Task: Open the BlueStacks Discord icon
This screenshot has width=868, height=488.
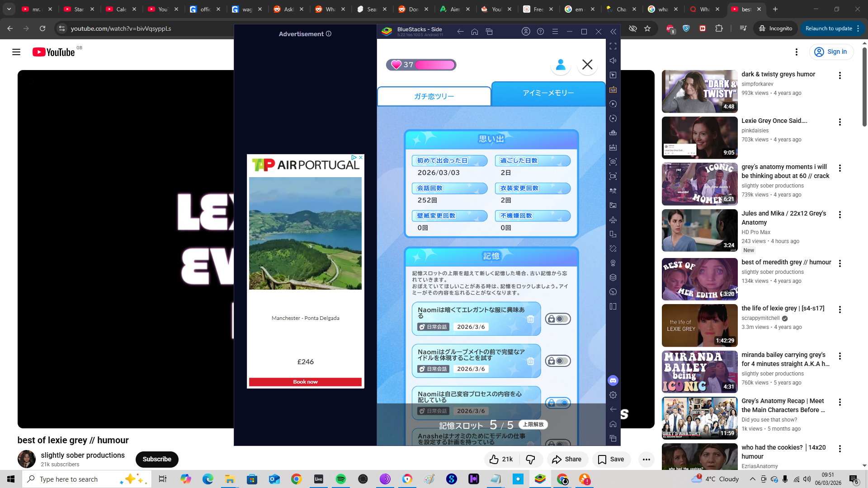Action: click(613, 380)
